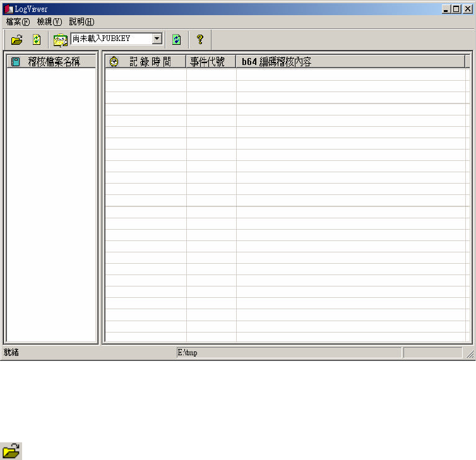Click the 記錄時間 column header
The height and width of the screenshot is (460, 476).
(x=145, y=62)
